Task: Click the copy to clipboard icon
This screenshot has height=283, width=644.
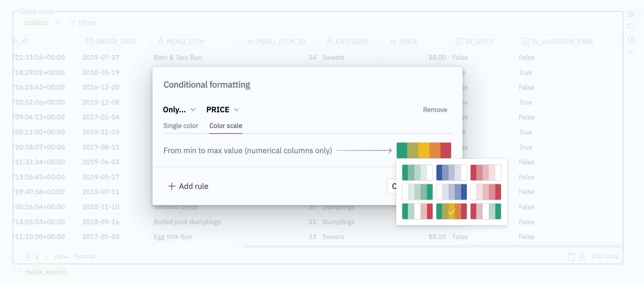Action: [x=571, y=257]
